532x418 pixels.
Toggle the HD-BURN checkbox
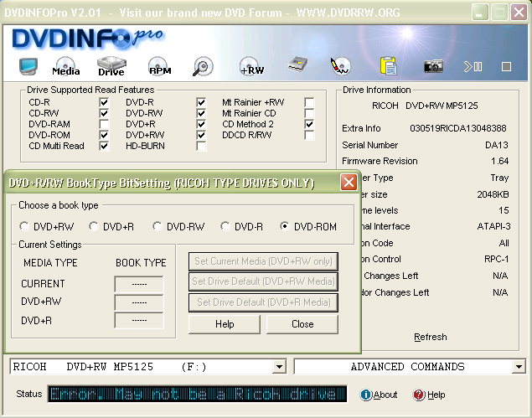tap(201, 146)
